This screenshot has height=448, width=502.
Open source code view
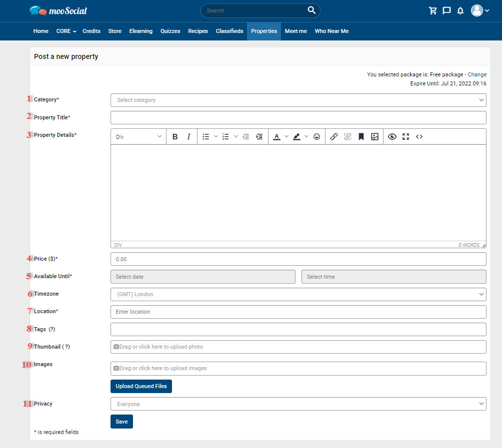click(419, 136)
